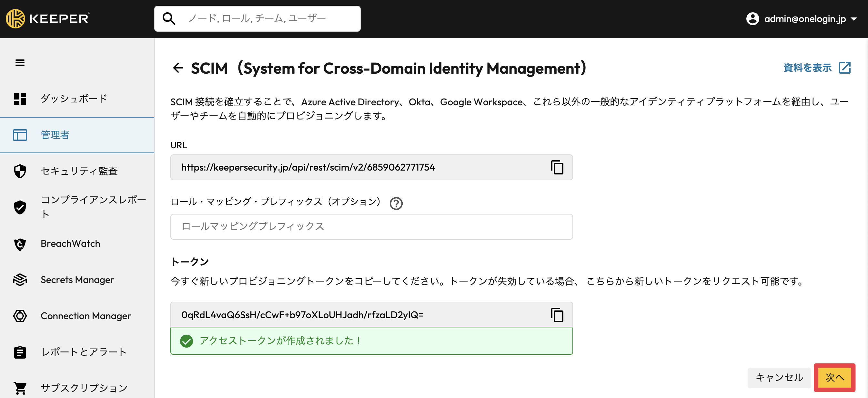Click the 次へ button

click(834, 377)
